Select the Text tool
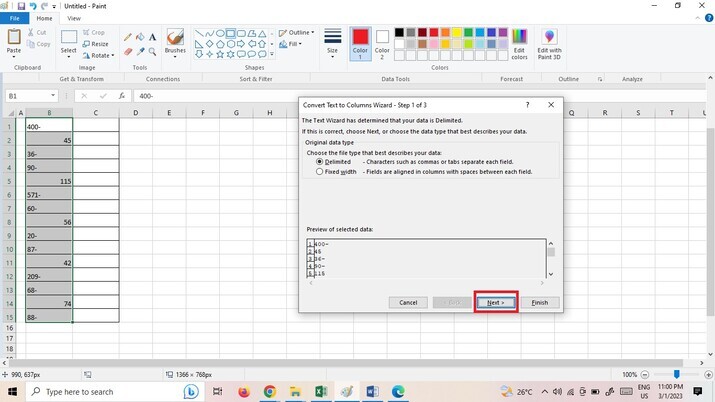Image resolution: width=715 pixels, height=402 pixels. click(x=152, y=37)
